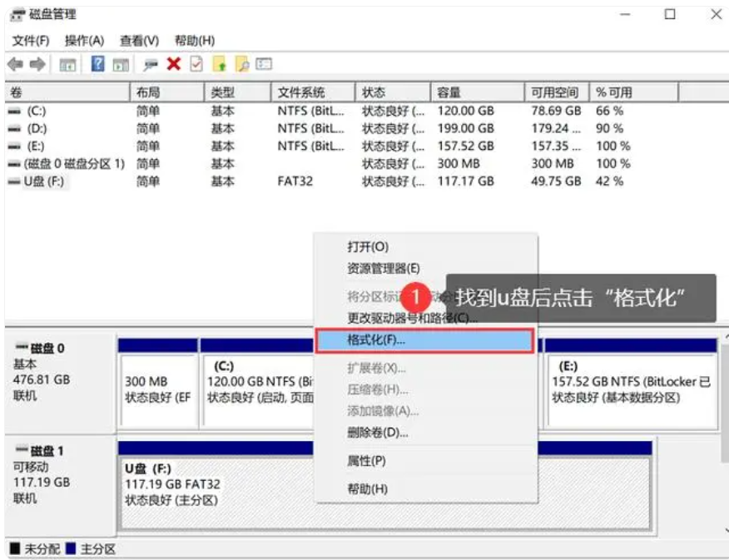Sort by the 容量 column header
The width and height of the screenshot is (729, 560).
coord(449,92)
